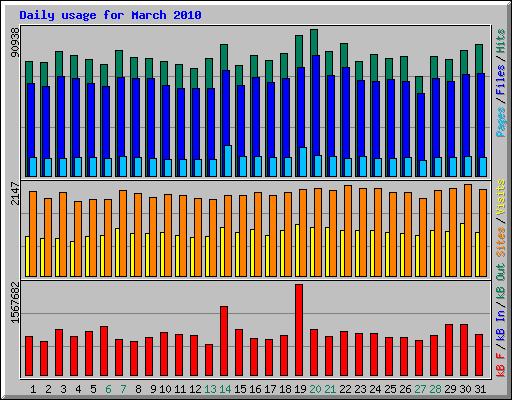Viewport: 512px width, 400px height.
Task: Click the red kB bar for day 14
Action: [224, 341]
